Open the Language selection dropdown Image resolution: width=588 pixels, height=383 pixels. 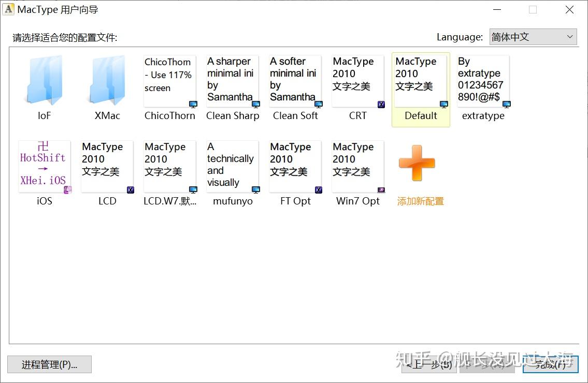pos(533,37)
